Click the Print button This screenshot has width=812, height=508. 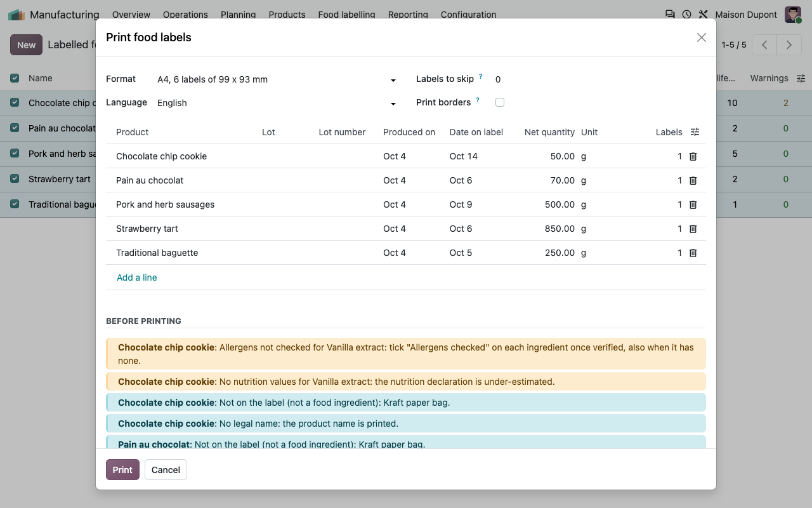(122, 470)
